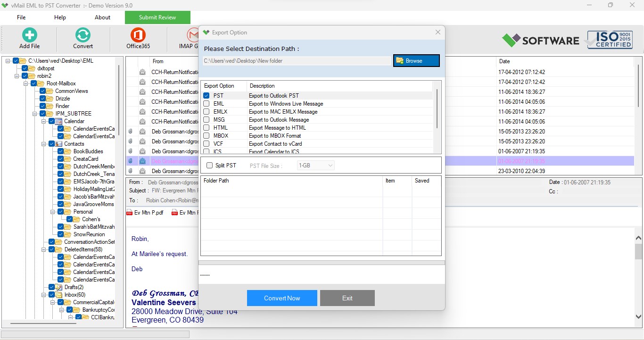Uncheck the PST export option

point(206,96)
